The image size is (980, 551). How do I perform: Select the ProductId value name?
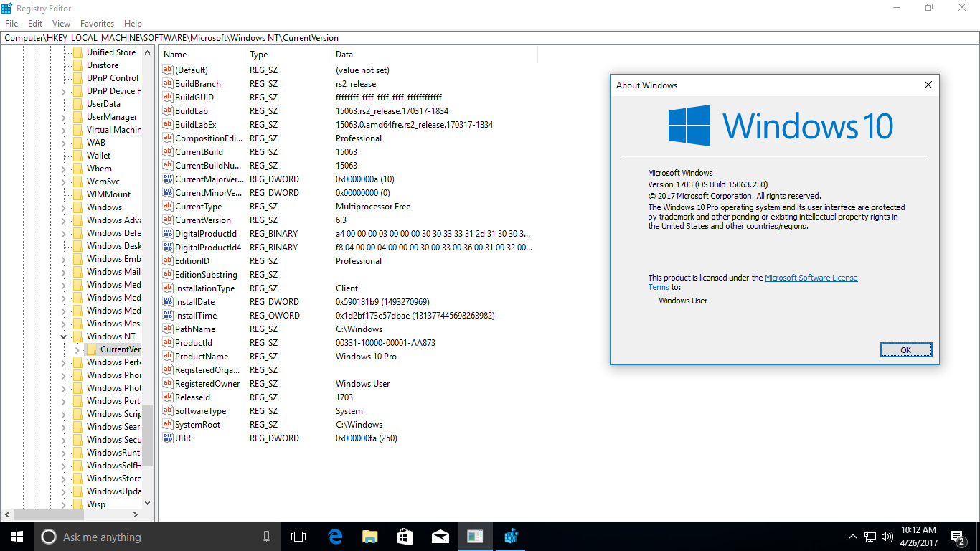tap(194, 343)
